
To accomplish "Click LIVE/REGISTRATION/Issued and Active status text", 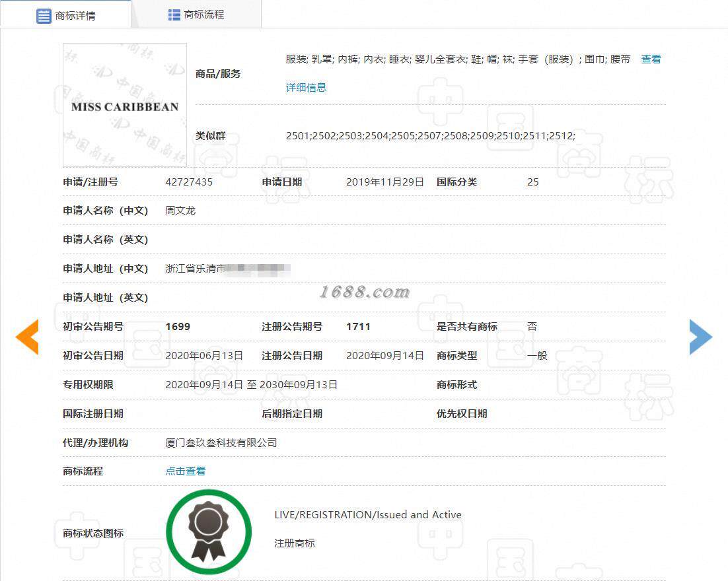I will coord(368,514).
